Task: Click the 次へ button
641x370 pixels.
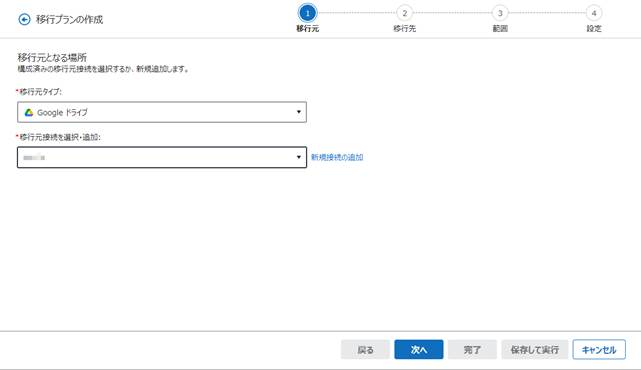Action: click(419, 350)
